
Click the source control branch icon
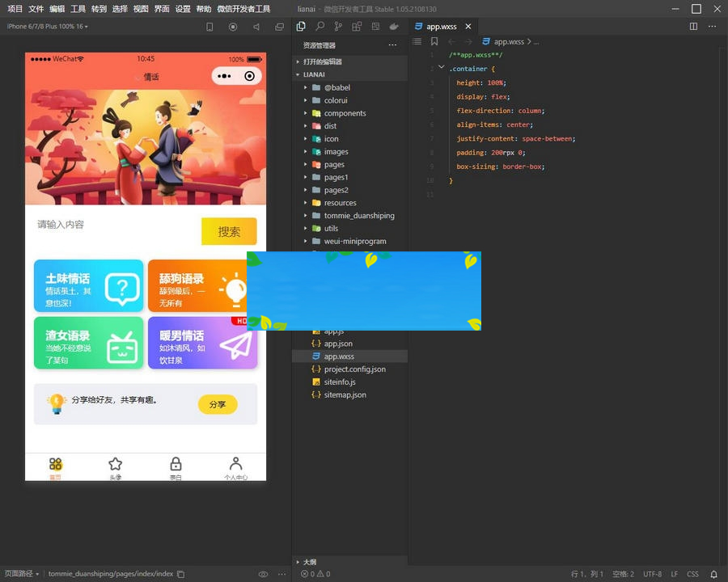[338, 27]
